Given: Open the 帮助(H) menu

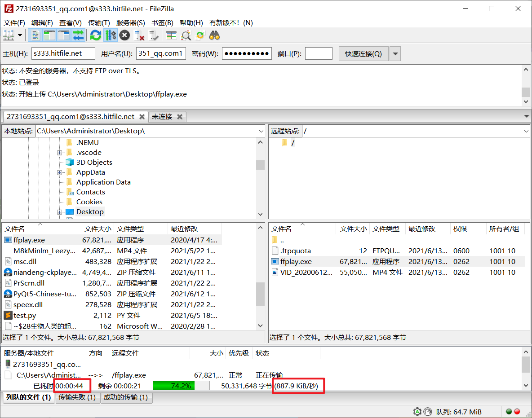Looking at the screenshot, I should [191, 23].
